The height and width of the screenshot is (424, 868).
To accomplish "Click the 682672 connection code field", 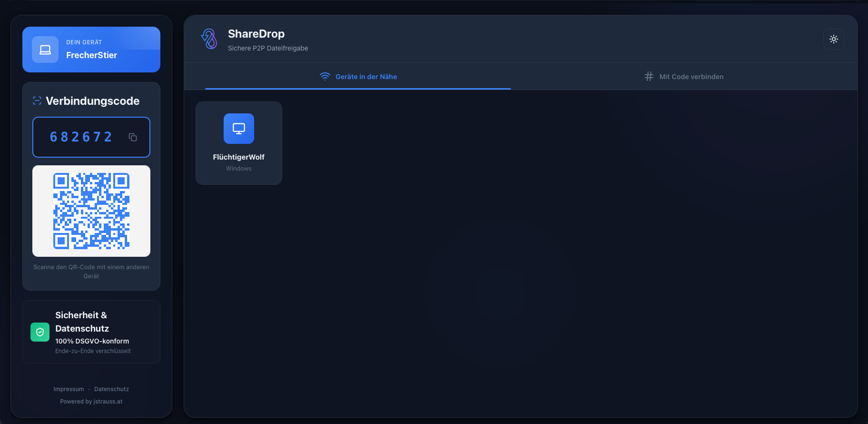I will pos(91,137).
